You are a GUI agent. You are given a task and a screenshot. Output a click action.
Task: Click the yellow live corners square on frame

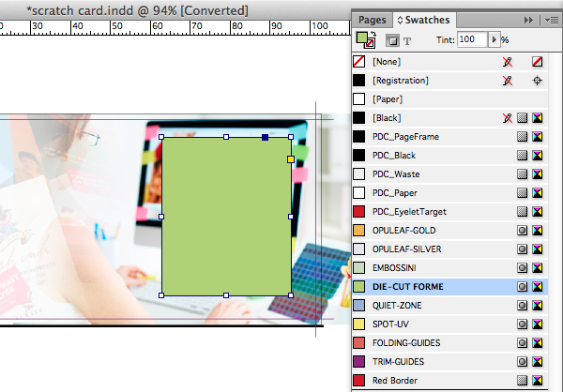[x=291, y=160]
